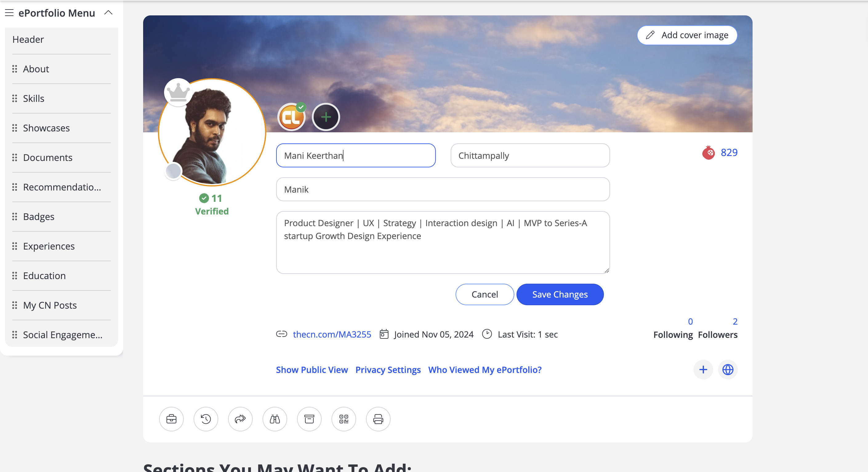Click the first name field Mani Keerthan
The image size is (868, 472).
pyautogui.click(x=356, y=156)
